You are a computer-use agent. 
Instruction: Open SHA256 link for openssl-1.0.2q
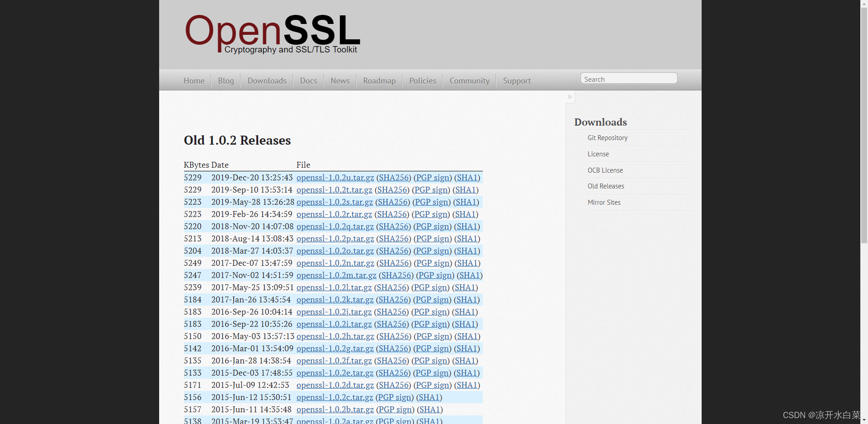tap(394, 226)
